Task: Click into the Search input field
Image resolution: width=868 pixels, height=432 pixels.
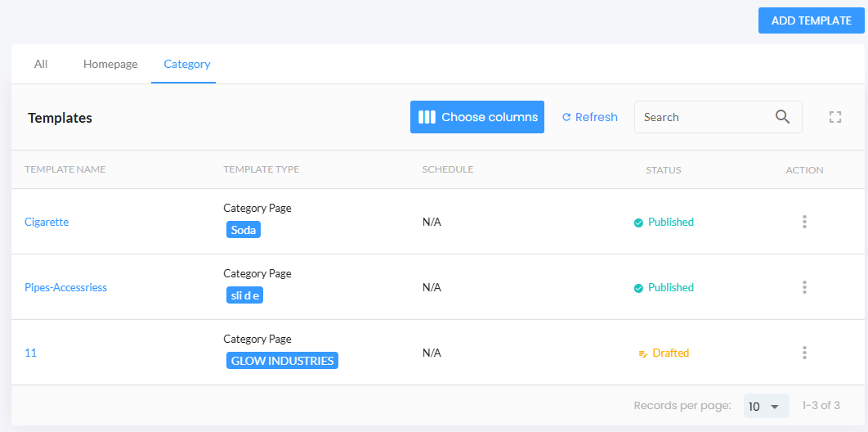Action: pyautogui.click(x=703, y=117)
